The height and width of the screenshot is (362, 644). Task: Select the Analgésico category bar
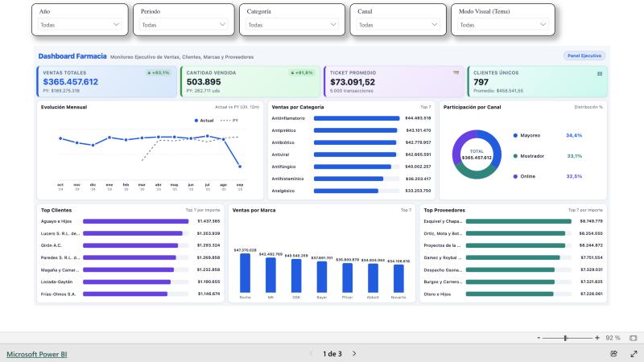[x=346, y=191]
